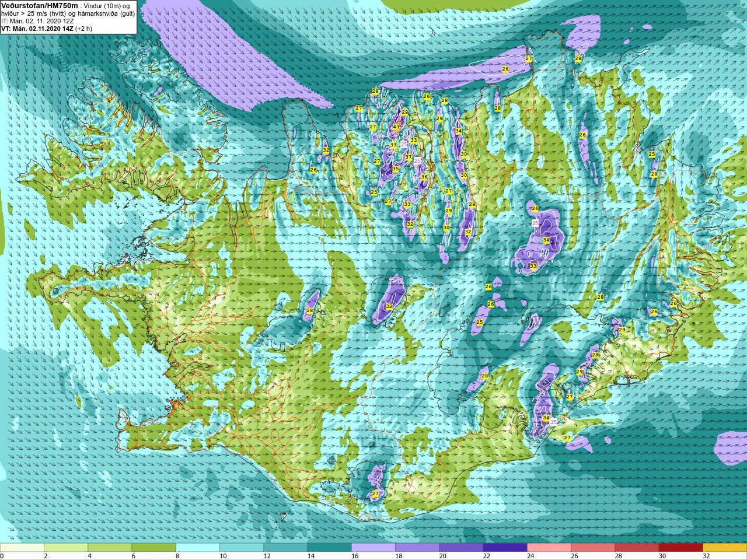Pick the violet 20–22 legend swatch
Viewport: 747px width, 560px height.
pos(461,548)
